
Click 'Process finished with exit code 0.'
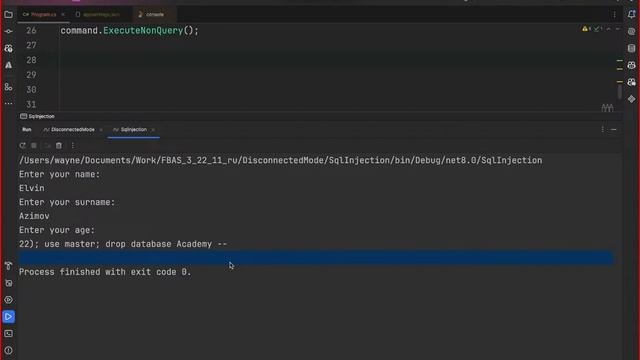105,272
